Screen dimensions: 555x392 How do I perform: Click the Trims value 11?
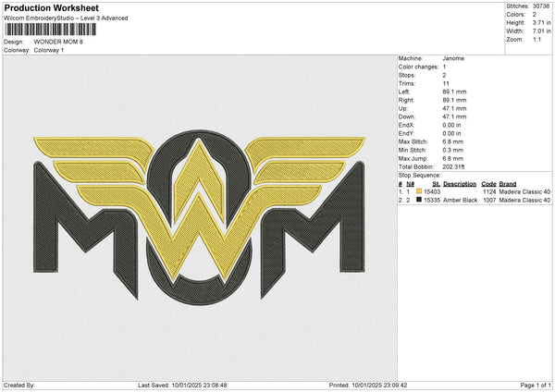point(446,83)
